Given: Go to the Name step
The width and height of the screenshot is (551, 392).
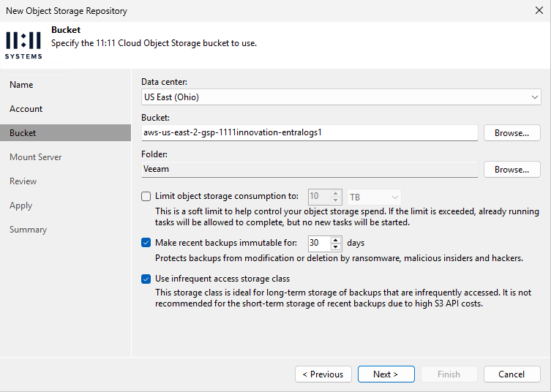Looking at the screenshot, I should pos(21,85).
